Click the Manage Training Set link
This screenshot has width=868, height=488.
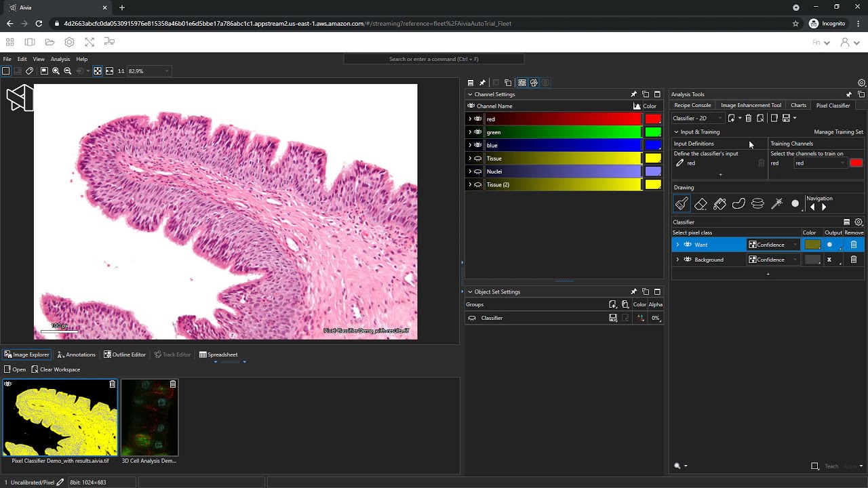tap(838, 132)
